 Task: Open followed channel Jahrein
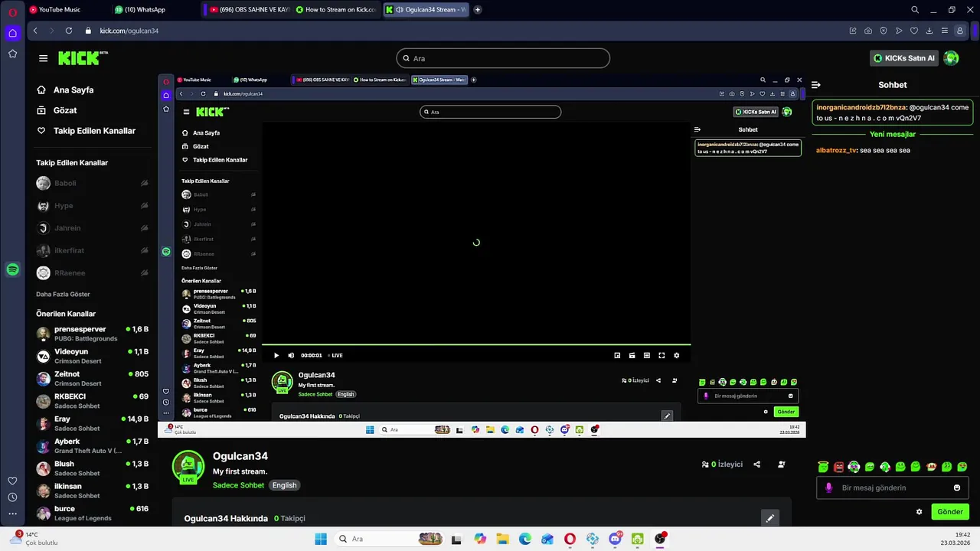(x=93, y=228)
